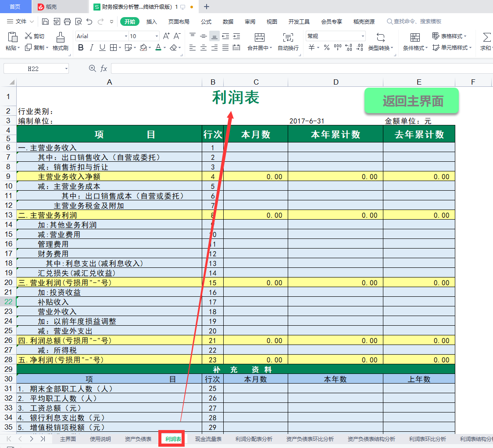
Task: Toggle Wrap Text (自动换行)
Action: [x=288, y=42]
